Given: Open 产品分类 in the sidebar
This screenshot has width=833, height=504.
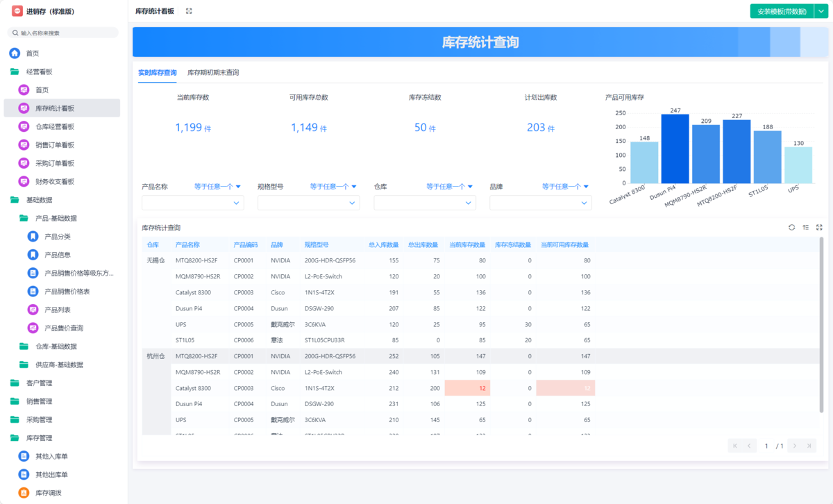Looking at the screenshot, I should (x=57, y=237).
